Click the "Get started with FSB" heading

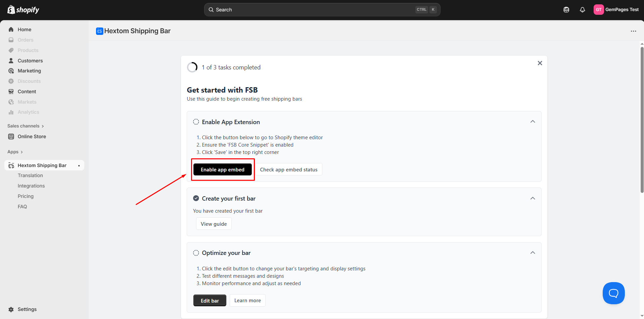(222, 90)
